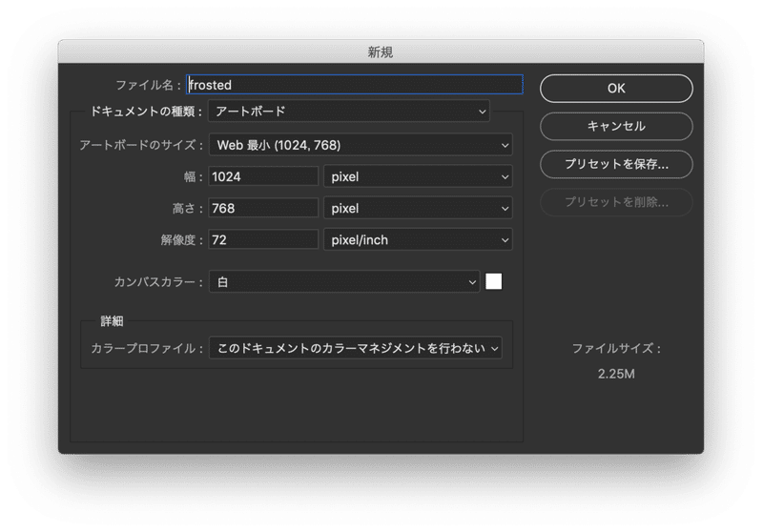This screenshot has width=763, height=532.
Task: Click プリセットを保存... button
Action: click(x=616, y=164)
